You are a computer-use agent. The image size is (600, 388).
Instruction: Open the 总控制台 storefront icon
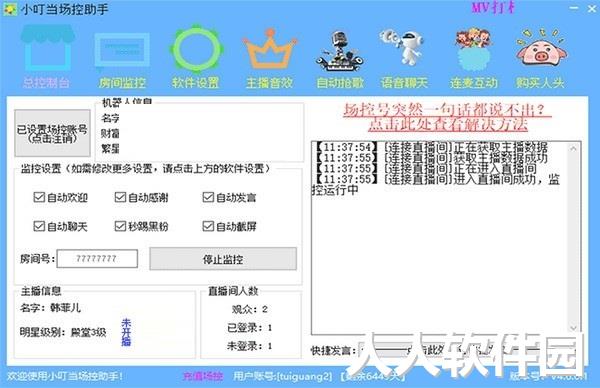[x=47, y=57]
